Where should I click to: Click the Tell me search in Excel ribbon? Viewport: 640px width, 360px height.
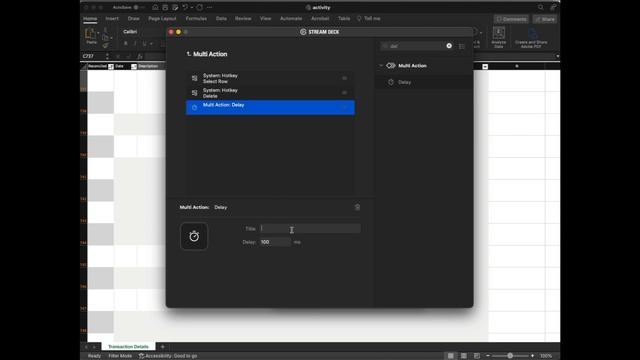[x=369, y=18]
